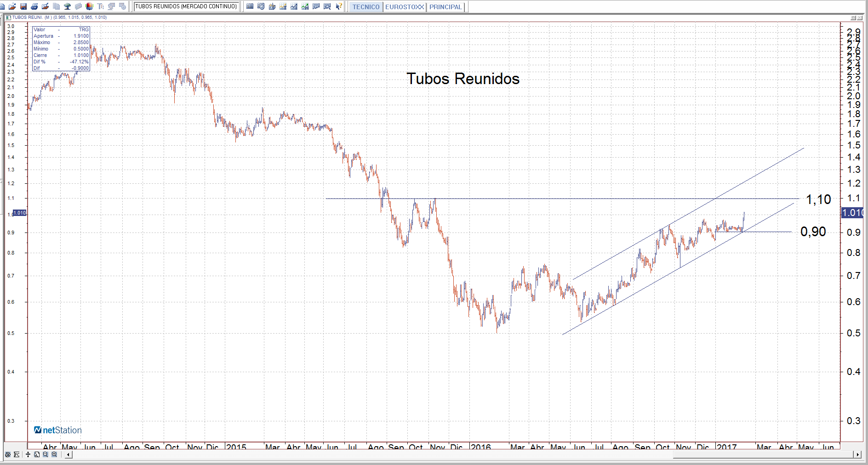Click the text size Tt toolbar icon

(x=101, y=6)
